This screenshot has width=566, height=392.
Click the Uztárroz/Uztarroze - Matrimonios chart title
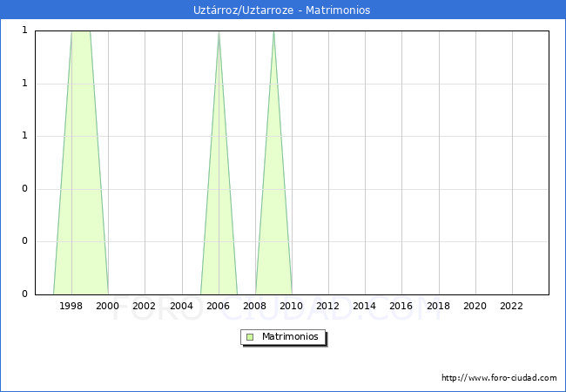tap(282, 10)
